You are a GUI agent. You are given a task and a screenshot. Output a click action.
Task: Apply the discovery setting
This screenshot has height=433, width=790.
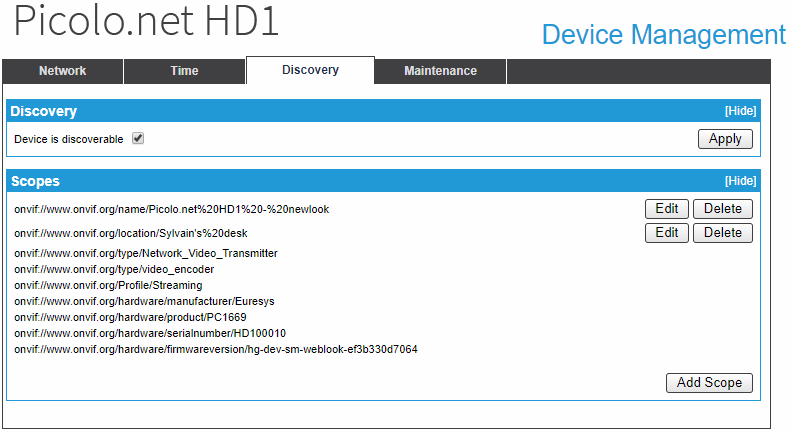725,139
